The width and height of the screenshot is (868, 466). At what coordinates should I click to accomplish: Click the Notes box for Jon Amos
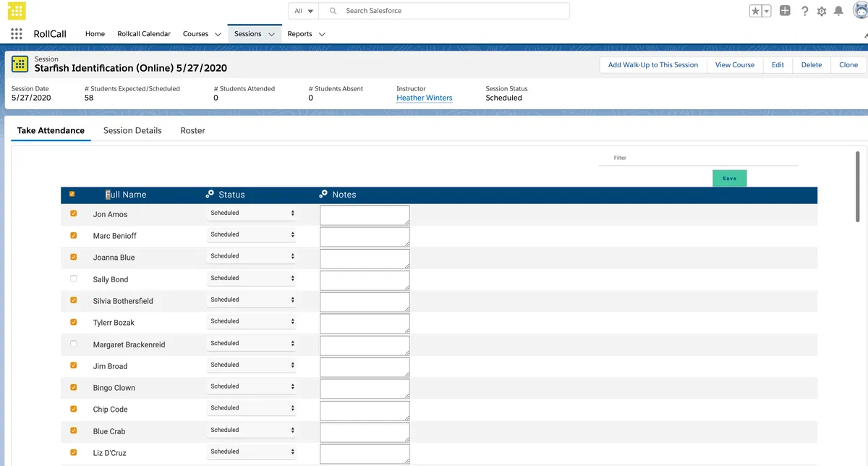[365, 215]
